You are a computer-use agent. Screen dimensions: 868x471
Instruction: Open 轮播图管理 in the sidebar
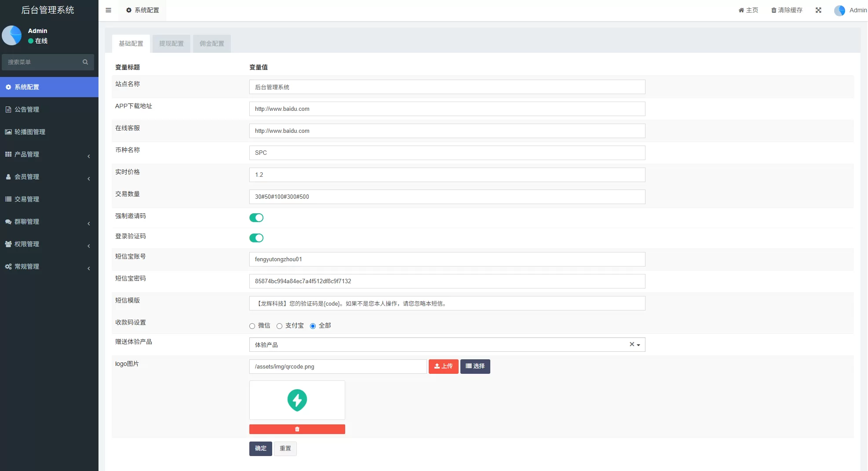point(29,132)
